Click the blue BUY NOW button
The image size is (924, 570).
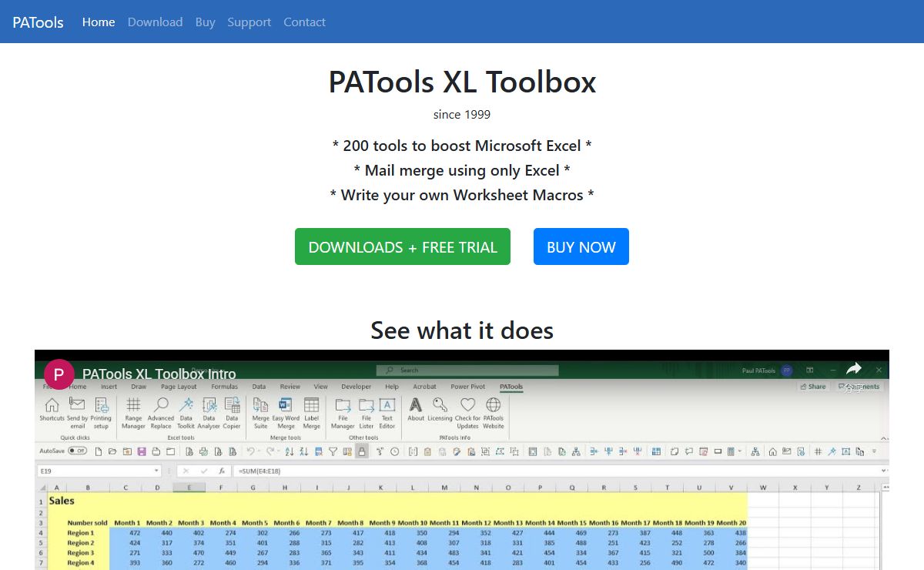581,246
